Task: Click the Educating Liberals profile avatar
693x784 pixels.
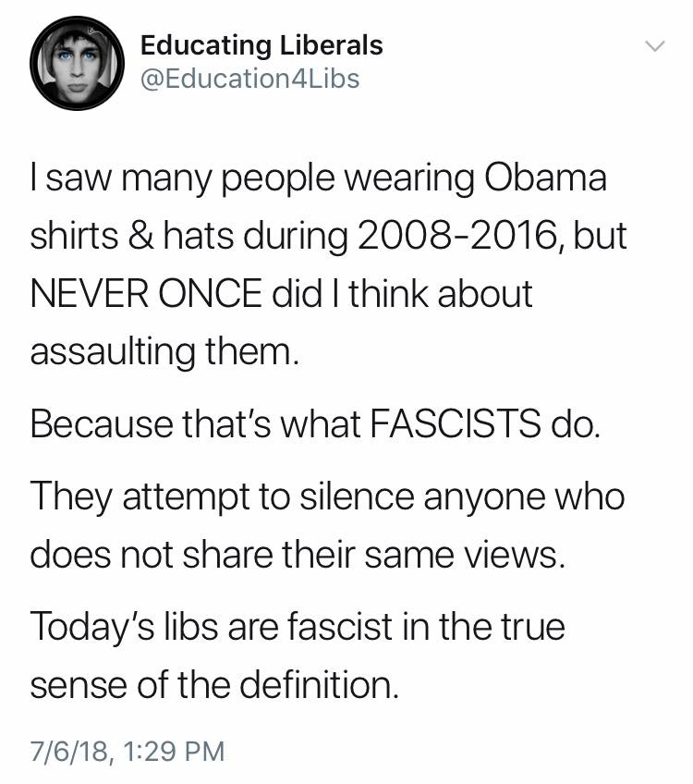Action: pos(77,64)
